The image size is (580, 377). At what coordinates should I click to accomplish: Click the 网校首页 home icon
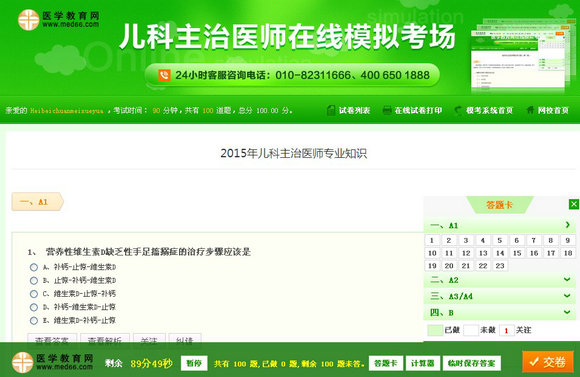coord(530,110)
